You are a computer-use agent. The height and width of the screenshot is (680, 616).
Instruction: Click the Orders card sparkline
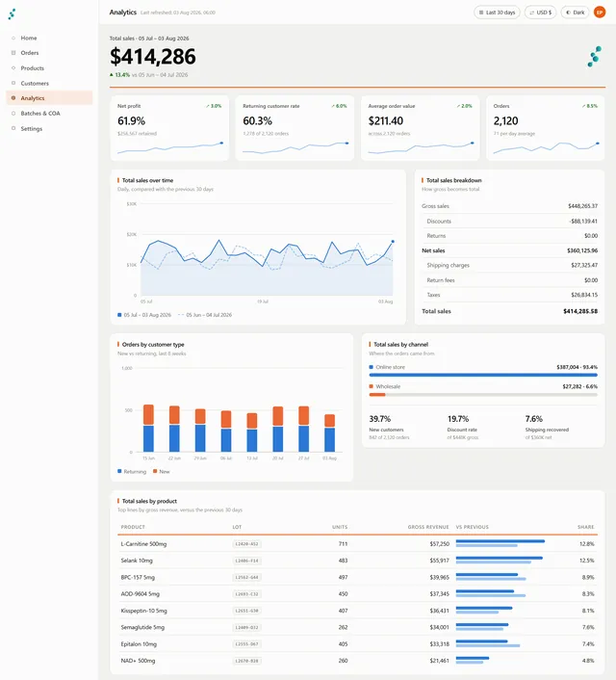click(546, 147)
